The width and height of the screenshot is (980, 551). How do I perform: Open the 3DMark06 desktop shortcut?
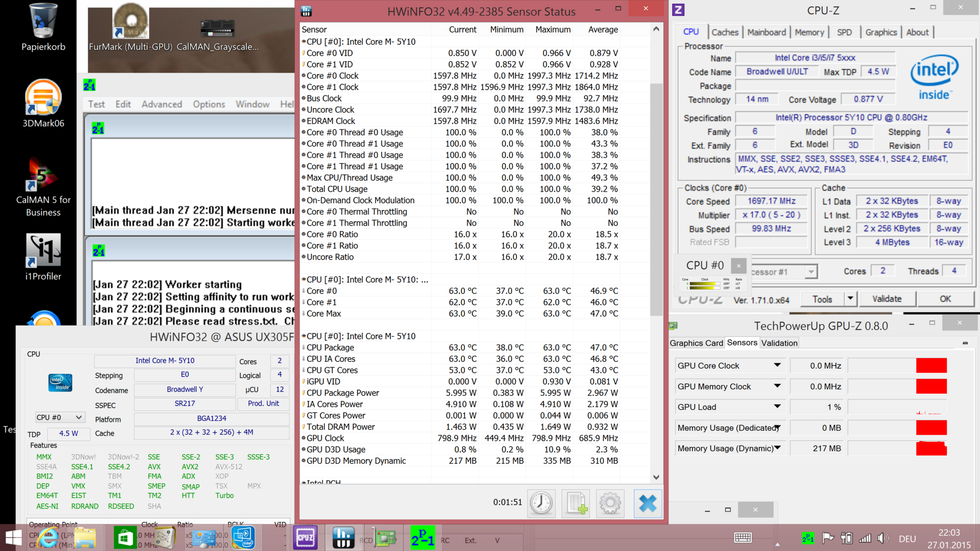(43, 104)
